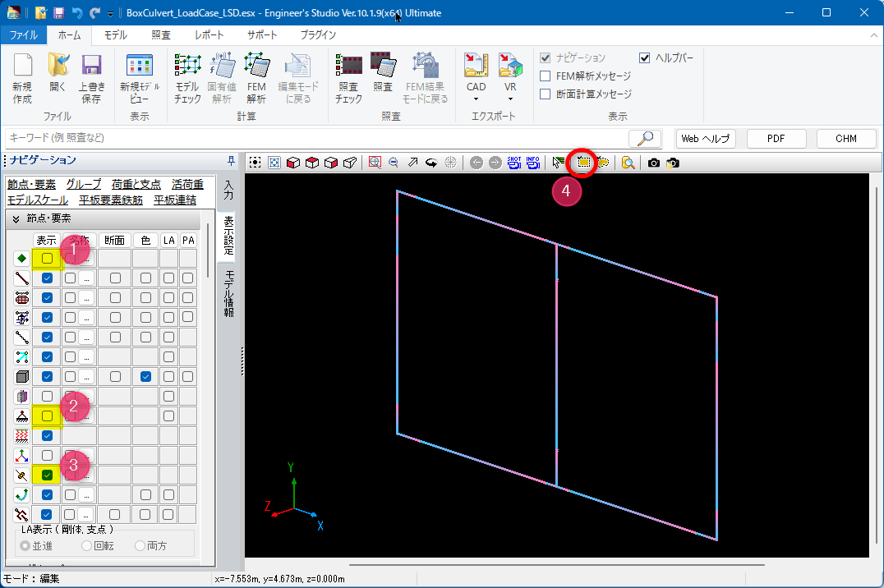Open the CAD export dropdown
Viewport: 884px width, 588px height.
(x=476, y=99)
